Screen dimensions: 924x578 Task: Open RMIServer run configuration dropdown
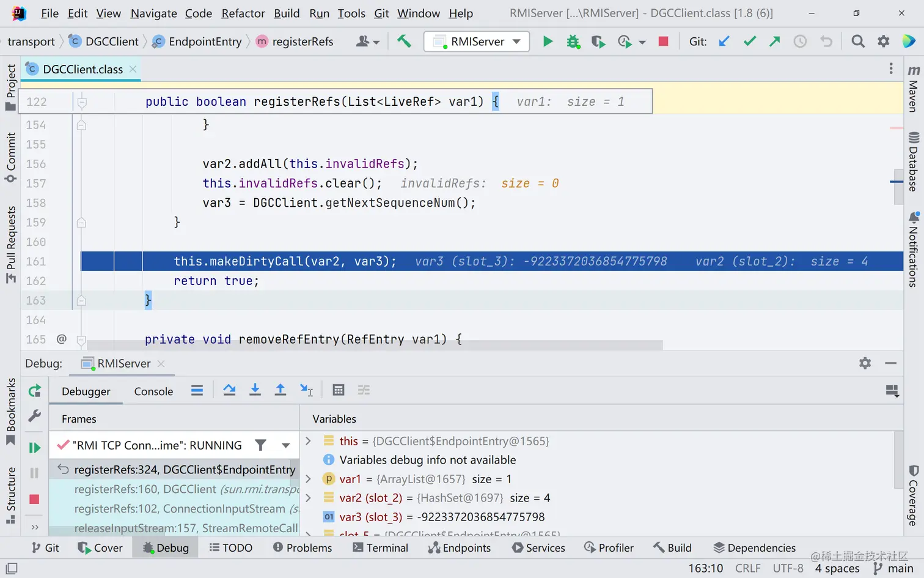coord(517,41)
